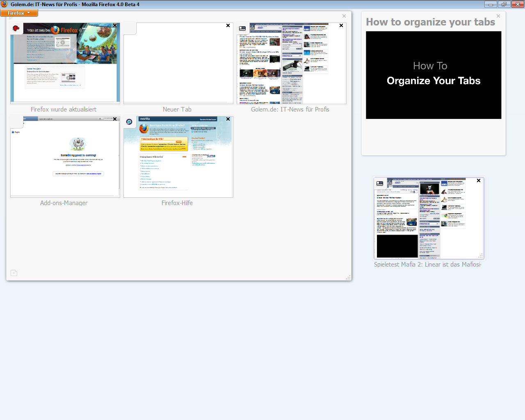The height and width of the screenshot is (420, 525).
Task: Open the Spieletest Mafia 2 thumbnail
Action: [429, 218]
